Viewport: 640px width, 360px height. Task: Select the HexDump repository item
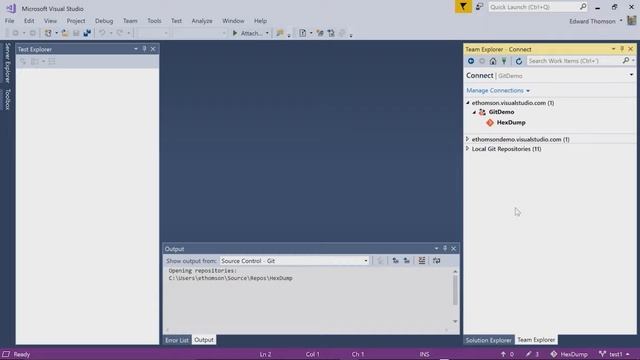point(511,122)
